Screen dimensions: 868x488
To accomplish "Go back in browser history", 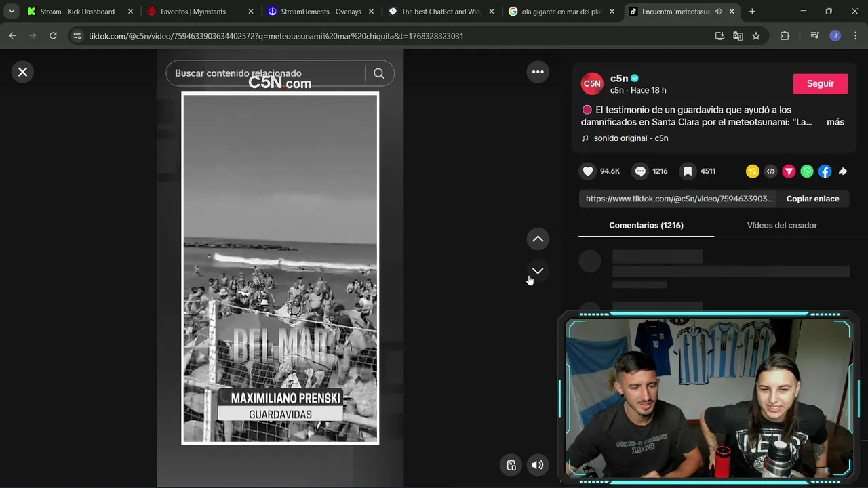I will click(x=12, y=36).
